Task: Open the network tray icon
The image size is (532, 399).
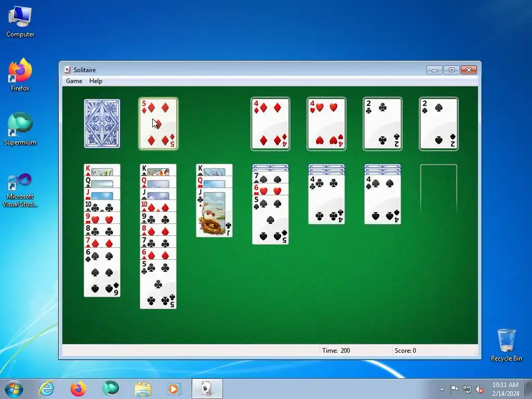Action: pos(467,389)
